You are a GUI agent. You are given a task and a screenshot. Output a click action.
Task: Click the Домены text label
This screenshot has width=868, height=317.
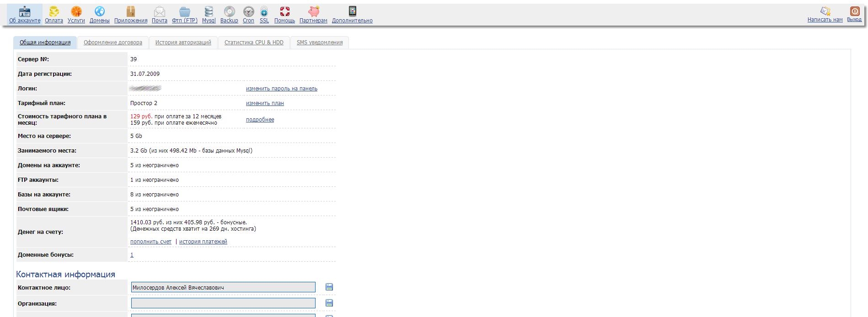[99, 21]
